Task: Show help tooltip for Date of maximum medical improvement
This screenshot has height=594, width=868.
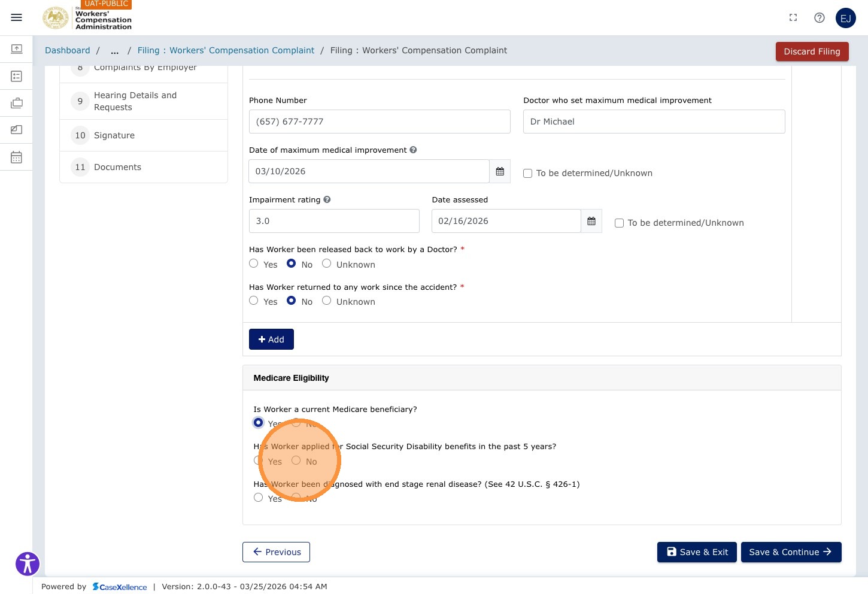Action: click(x=413, y=150)
